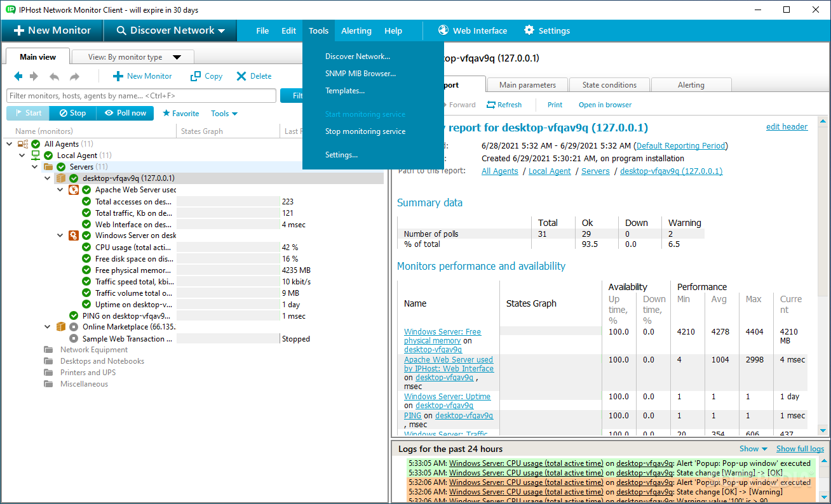The image size is (831, 504).
Task: Click Online Marketplace host box icon
Action: (x=61, y=327)
